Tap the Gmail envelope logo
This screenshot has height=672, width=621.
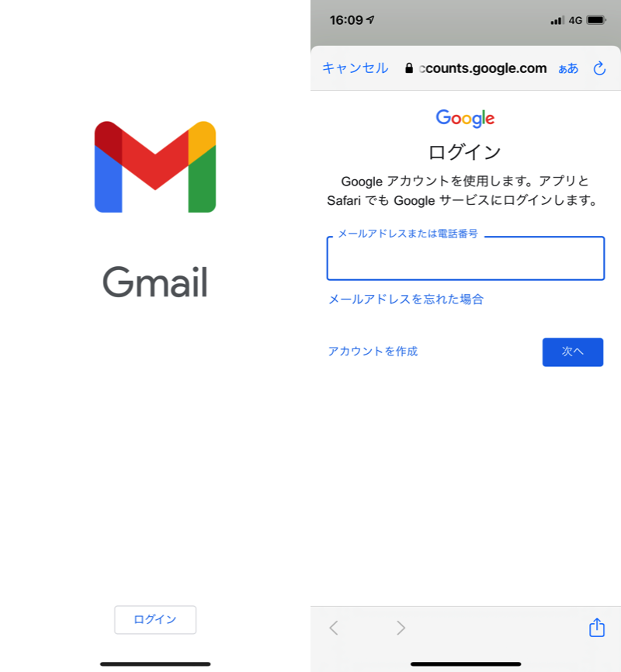(154, 167)
